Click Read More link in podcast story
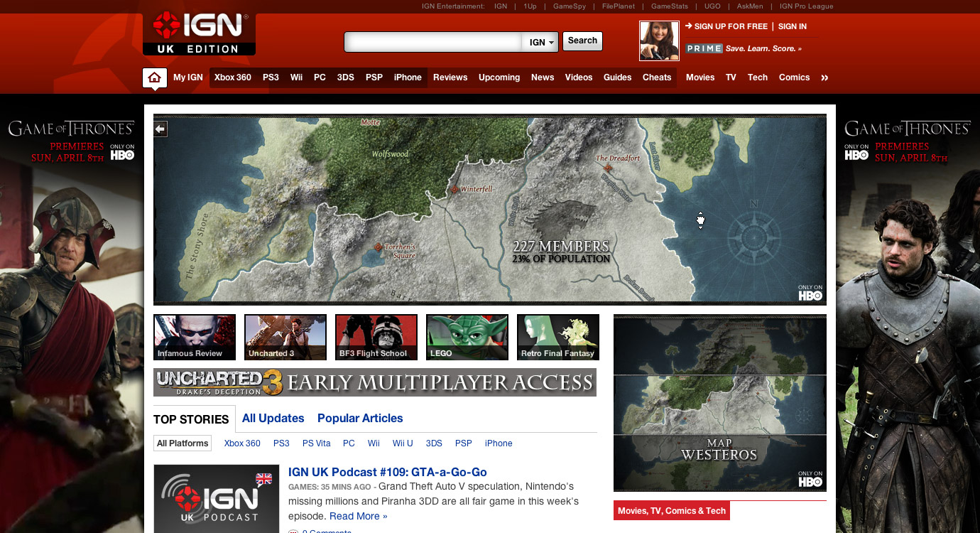Image resolution: width=980 pixels, height=533 pixels. click(359, 516)
